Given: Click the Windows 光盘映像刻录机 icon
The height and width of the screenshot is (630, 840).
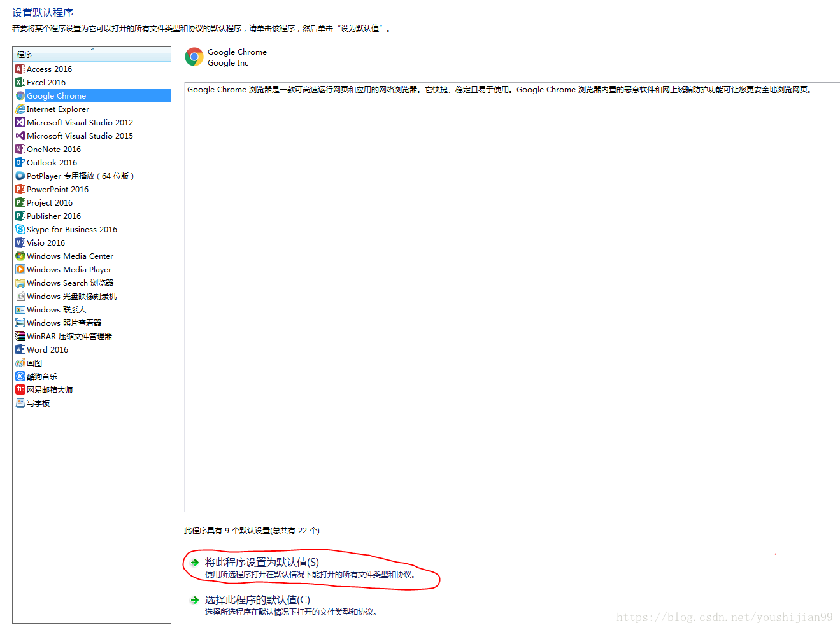Looking at the screenshot, I should 20,296.
